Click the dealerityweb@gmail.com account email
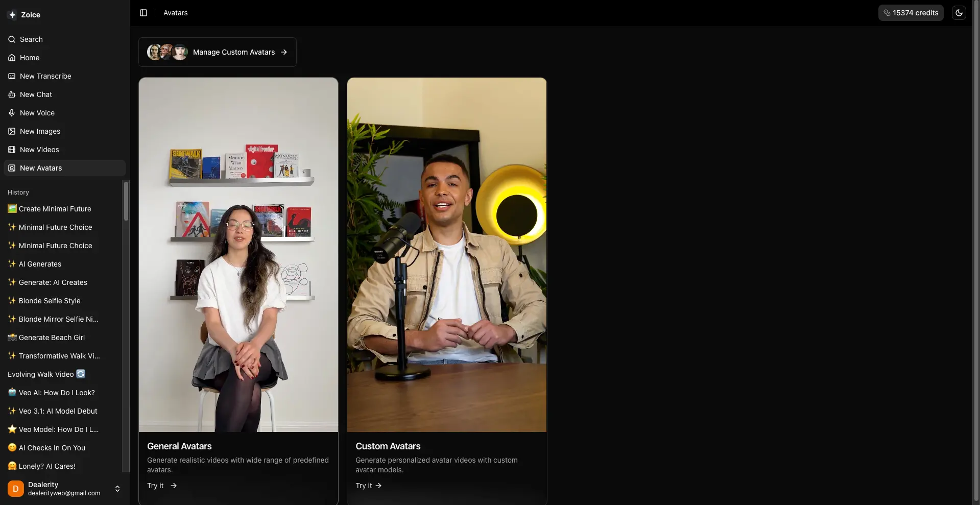The image size is (980, 505). coord(64,493)
